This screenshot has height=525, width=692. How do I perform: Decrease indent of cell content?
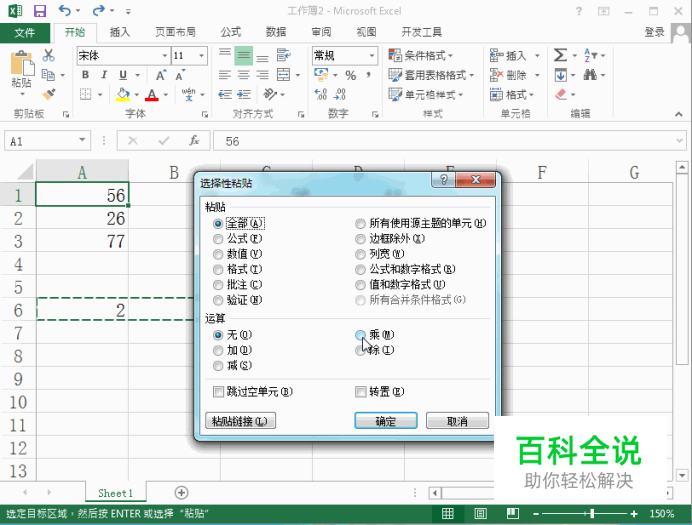(x=225, y=94)
